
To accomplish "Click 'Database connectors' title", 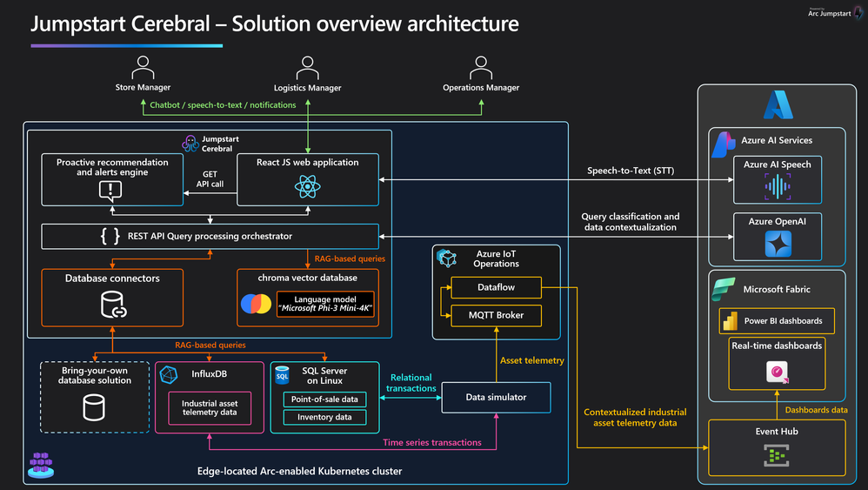I will pyautogui.click(x=112, y=279).
